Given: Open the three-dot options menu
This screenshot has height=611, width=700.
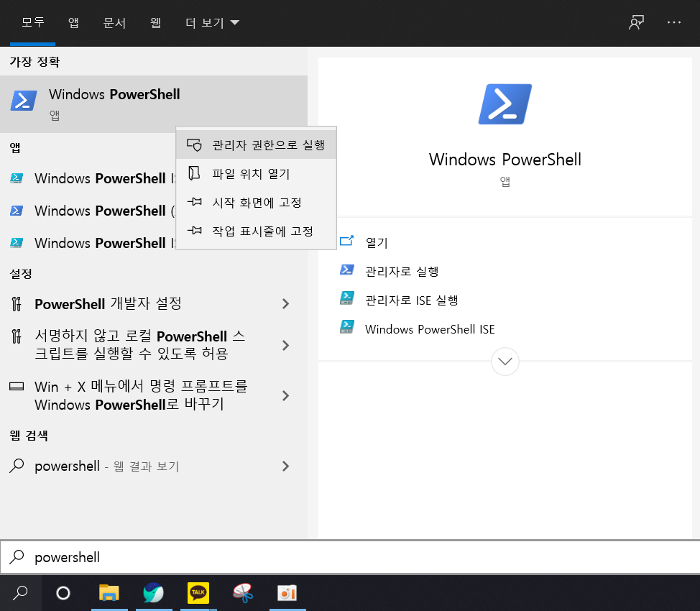Looking at the screenshot, I should point(673,22).
